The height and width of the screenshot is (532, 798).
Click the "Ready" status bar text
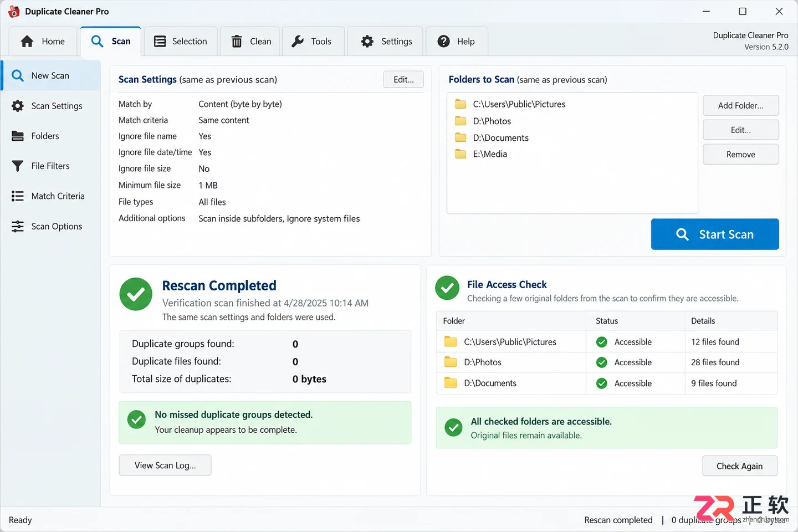pyautogui.click(x=21, y=520)
